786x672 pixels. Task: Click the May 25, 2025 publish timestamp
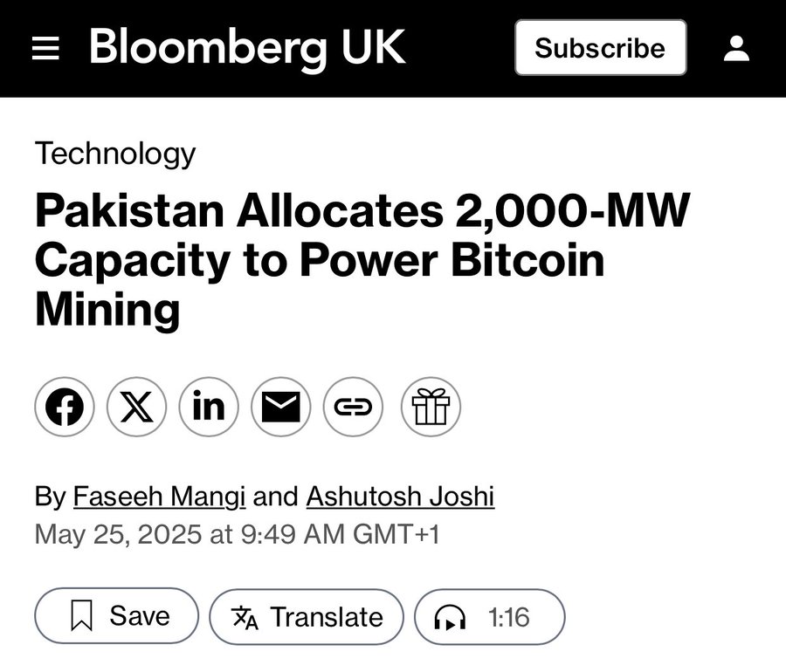(x=237, y=533)
